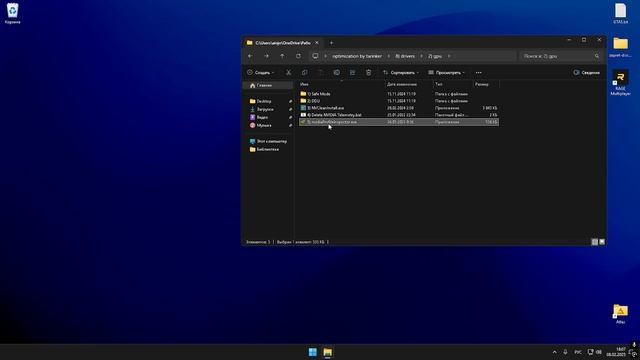Click the РУС language indicator in taskbar
640x360 pixels.
click(578, 352)
